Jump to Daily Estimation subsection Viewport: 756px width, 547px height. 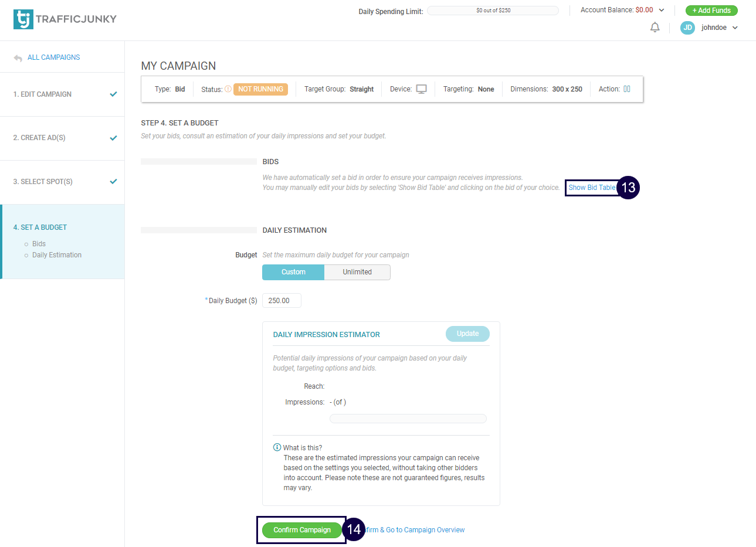click(57, 255)
